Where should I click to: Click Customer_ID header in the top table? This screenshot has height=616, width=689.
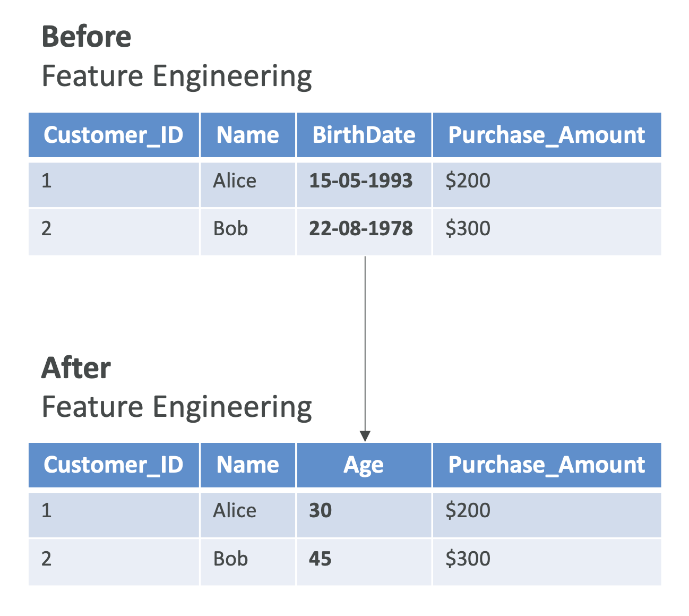point(114,135)
